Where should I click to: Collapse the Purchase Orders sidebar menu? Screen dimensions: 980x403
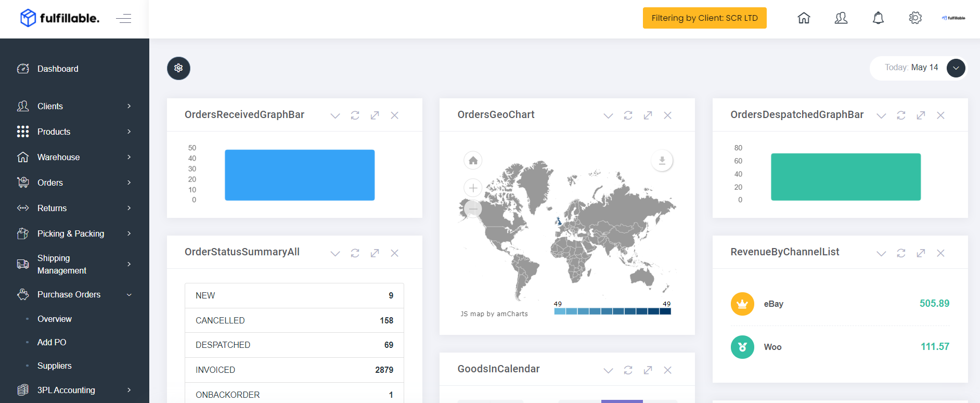click(74, 294)
